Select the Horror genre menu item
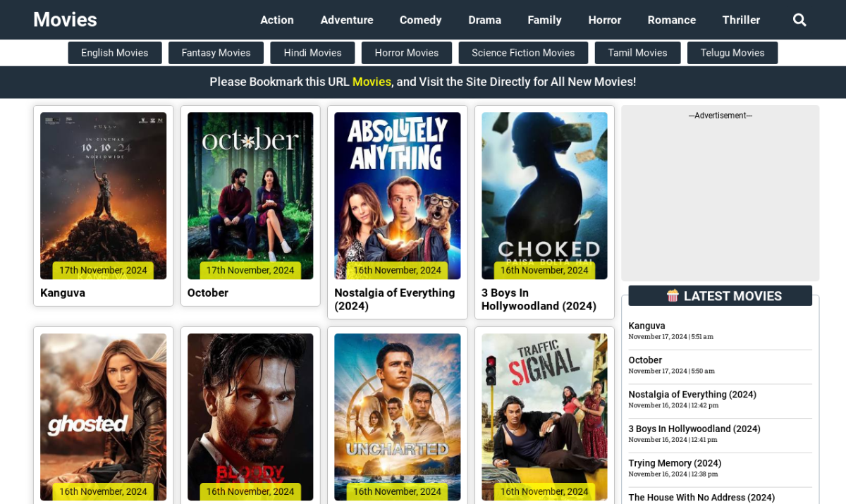Viewport: 846px width, 504px height. (x=604, y=20)
